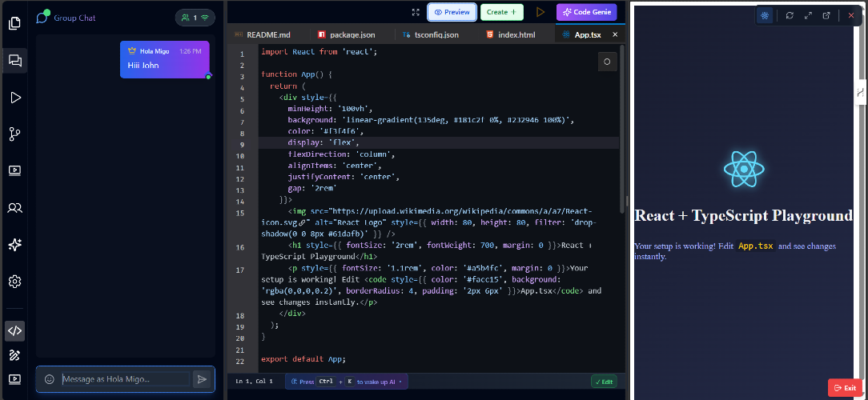The image size is (868, 400).
Task: Close the App.tsx tab
Action: coord(615,34)
